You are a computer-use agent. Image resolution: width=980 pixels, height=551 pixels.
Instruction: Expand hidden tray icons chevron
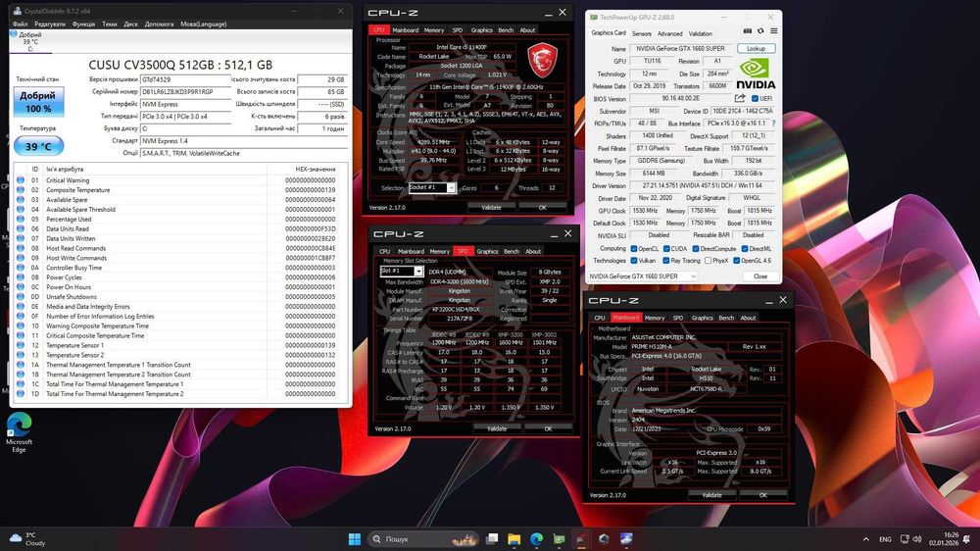point(865,538)
